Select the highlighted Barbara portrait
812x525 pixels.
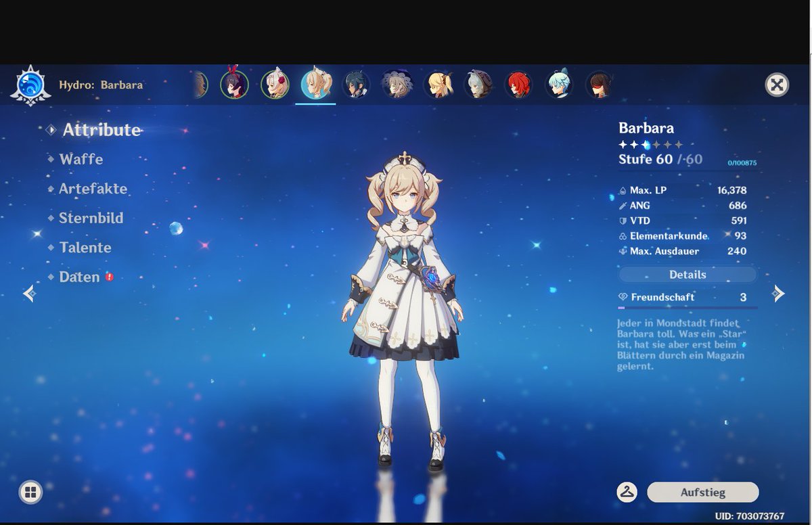(315, 85)
